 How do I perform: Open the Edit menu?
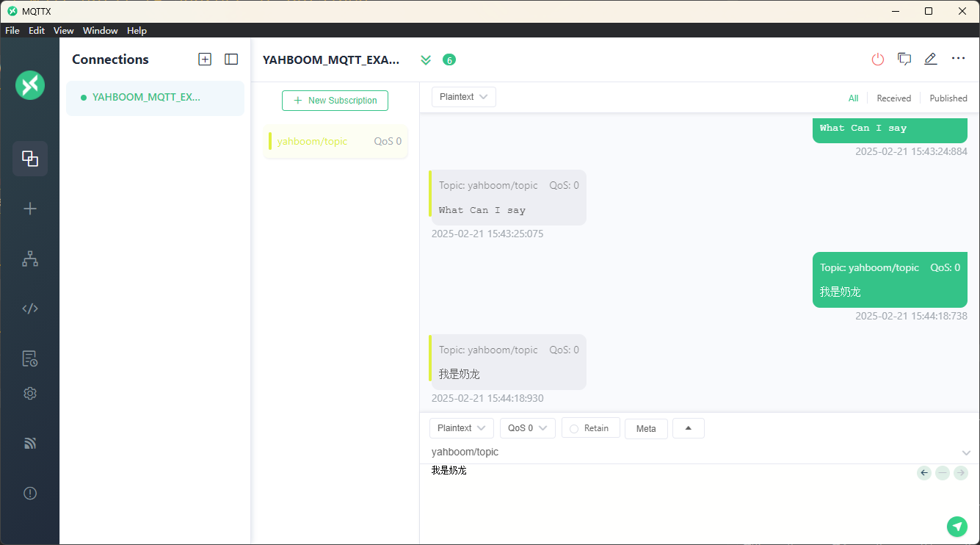37,31
